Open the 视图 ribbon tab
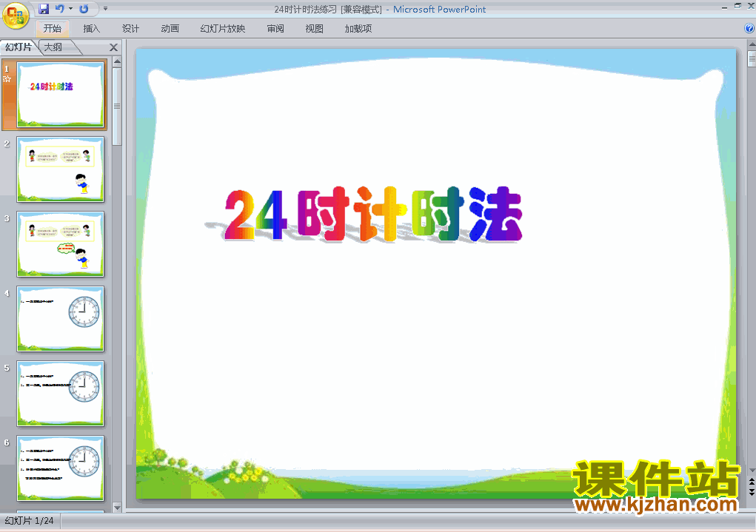756x532 pixels. click(x=315, y=28)
